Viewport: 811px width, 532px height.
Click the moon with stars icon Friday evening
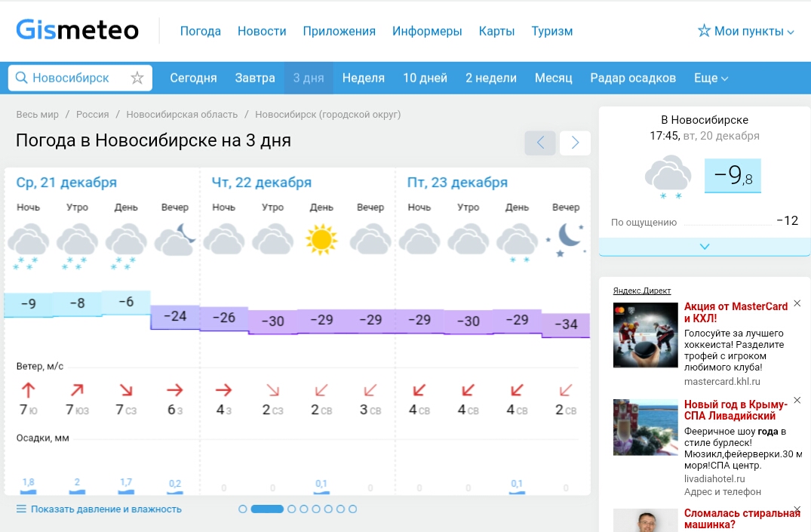(565, 240)
